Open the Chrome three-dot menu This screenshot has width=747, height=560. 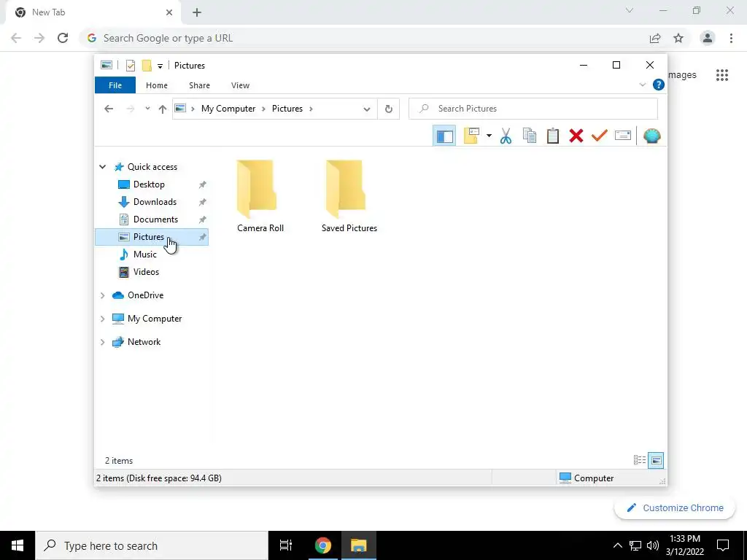(731, 38)
